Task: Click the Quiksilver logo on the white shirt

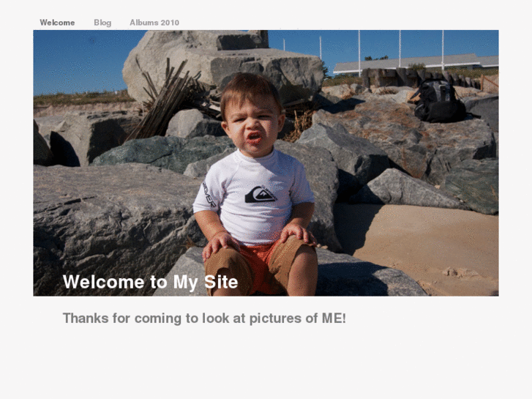Action: [x=260, y=194]
